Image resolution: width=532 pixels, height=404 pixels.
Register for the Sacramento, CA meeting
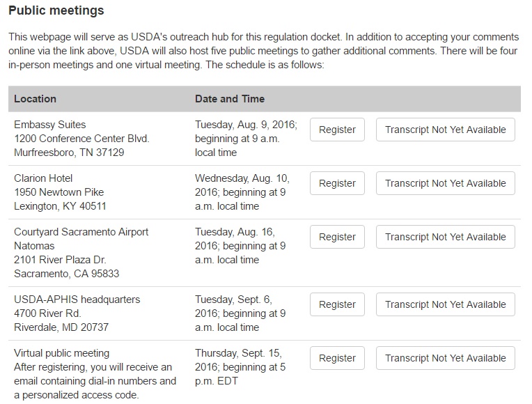pyautogui.click(x=337, y=237)
